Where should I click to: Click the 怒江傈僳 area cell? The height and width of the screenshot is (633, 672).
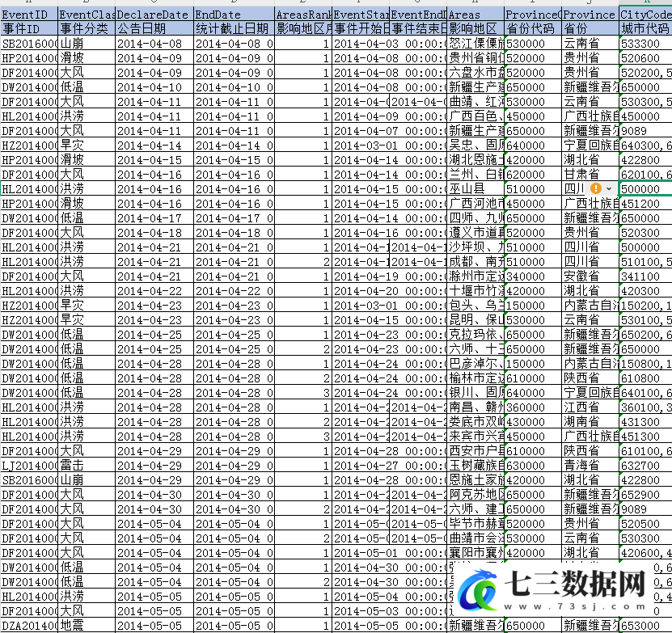(x=475, y=44)
